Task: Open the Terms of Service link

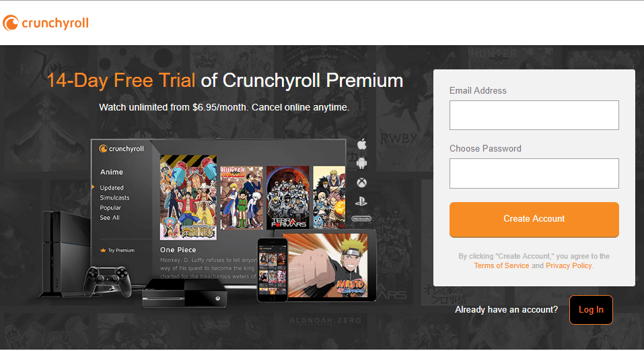Action: [501, 265]
